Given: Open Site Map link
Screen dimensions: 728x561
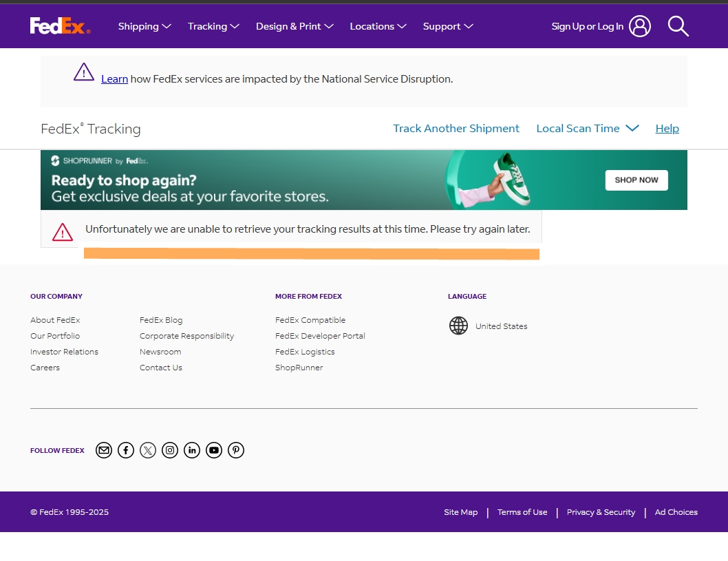Looking at the screenshot, I should [460, 511].
